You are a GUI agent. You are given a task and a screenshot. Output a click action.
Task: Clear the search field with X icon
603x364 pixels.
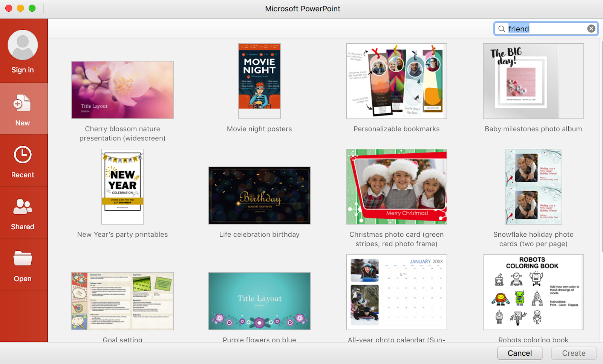[591, 29]
